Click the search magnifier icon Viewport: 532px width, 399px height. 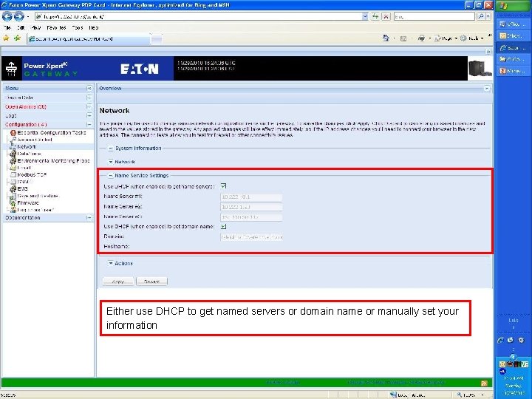[481, 16]
